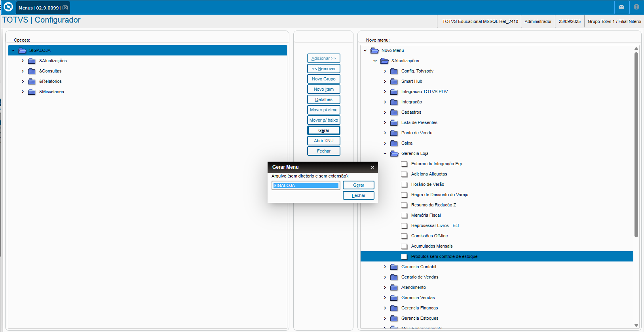Click Gerar in the Gerar Menu dialog
The width and height of the screenshot is (644, 332).
pos(359,185)
